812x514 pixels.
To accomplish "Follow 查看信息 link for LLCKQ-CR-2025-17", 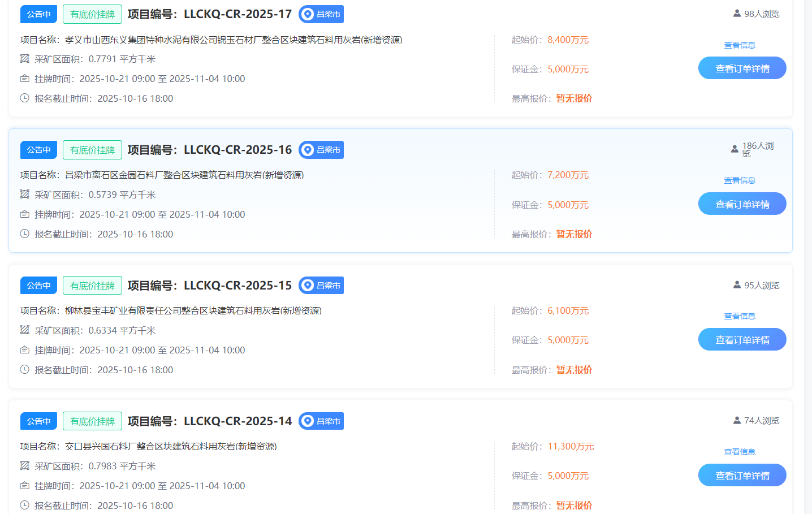I will pos(740,45).
